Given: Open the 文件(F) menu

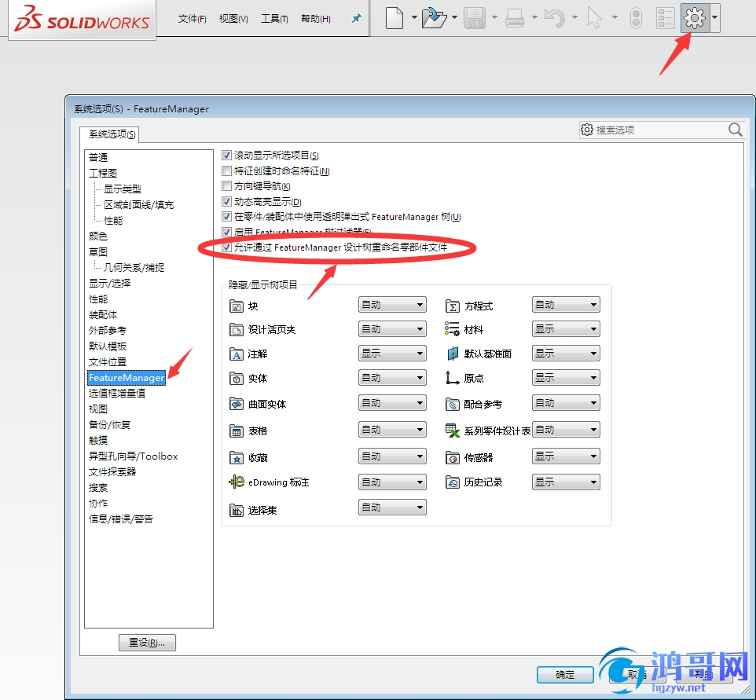Looking at the screenshot, I should pyautogui.click(x=192, y=19).
